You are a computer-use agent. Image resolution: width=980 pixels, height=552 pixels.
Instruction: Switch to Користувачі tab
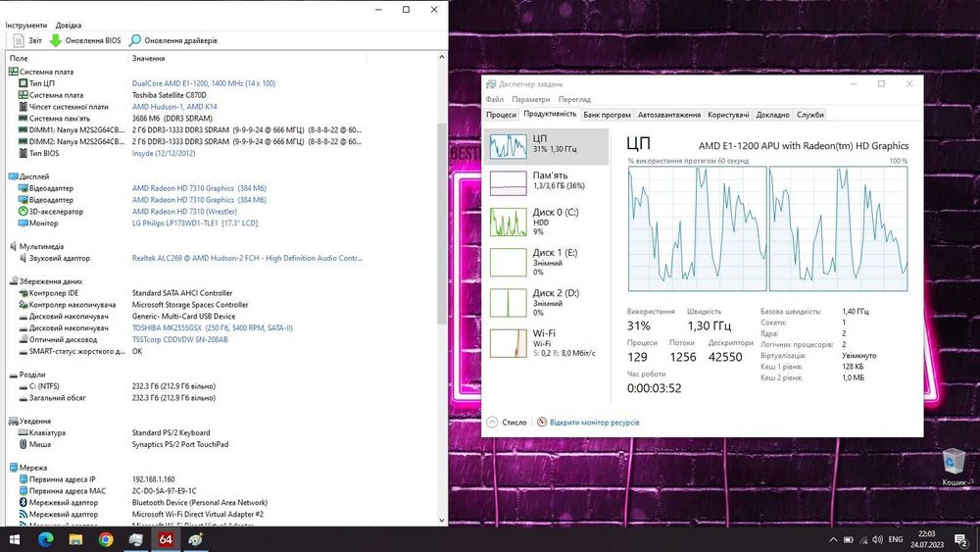[x=728, y=115]
